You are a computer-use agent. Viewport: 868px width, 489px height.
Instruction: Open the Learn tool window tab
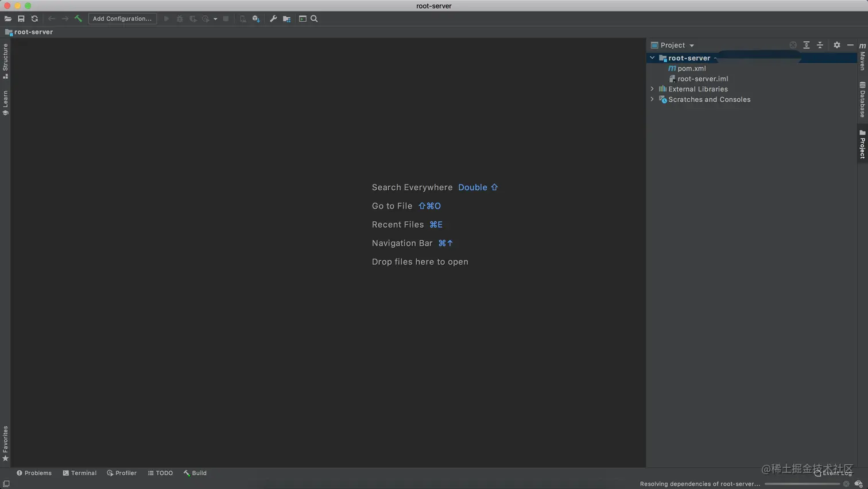coord(5,103)
